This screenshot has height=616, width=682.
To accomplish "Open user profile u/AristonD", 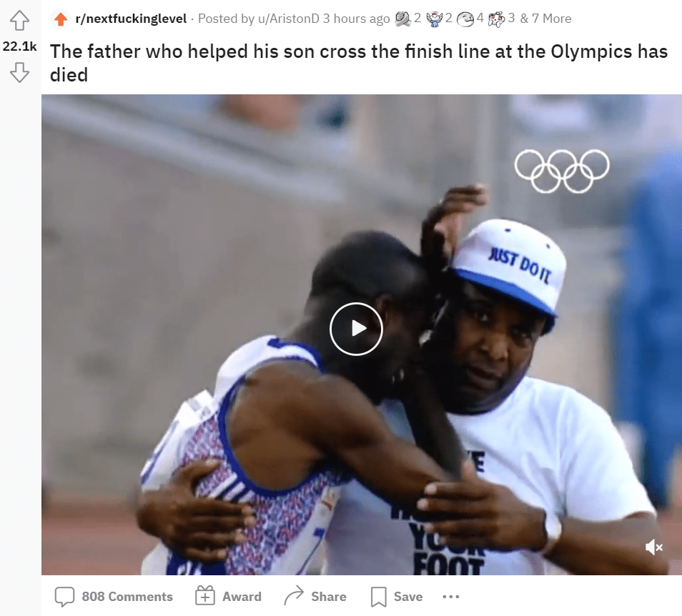I will (288, 19).
